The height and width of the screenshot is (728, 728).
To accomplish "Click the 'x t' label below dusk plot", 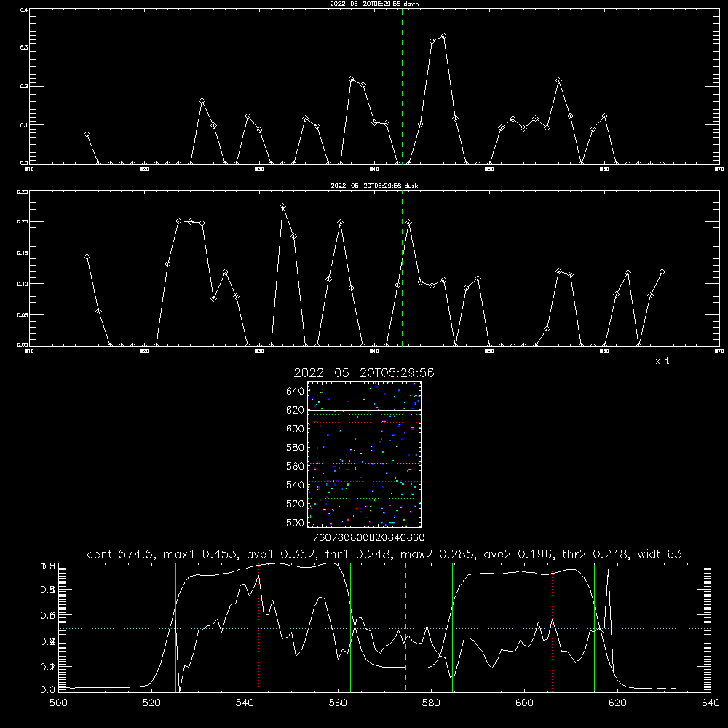I will pos(662,361).
